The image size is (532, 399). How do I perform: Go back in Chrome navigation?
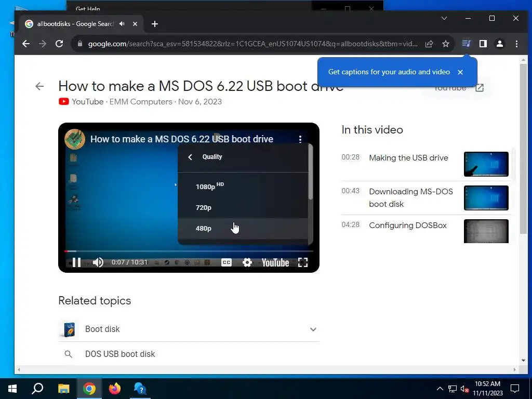[x=26, y=44]
